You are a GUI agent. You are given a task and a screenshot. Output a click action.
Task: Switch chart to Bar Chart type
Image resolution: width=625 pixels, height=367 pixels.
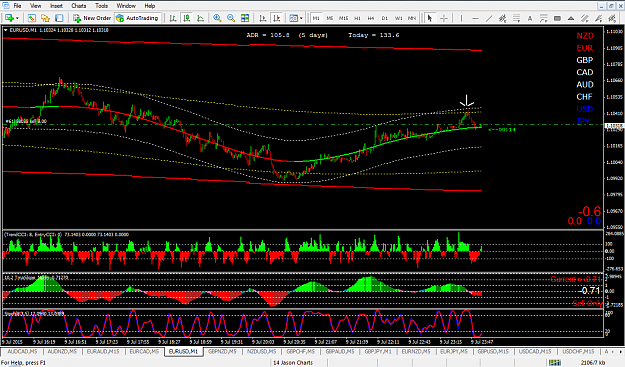tap(173, 18)
